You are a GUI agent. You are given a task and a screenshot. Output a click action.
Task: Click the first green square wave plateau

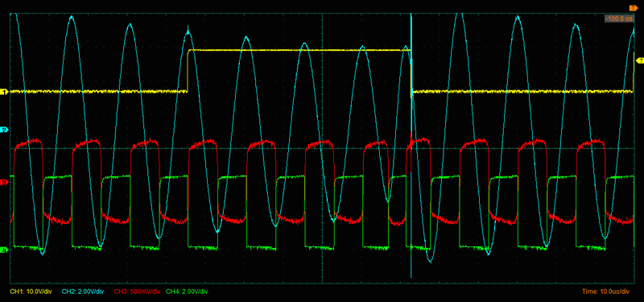point(57,177)
